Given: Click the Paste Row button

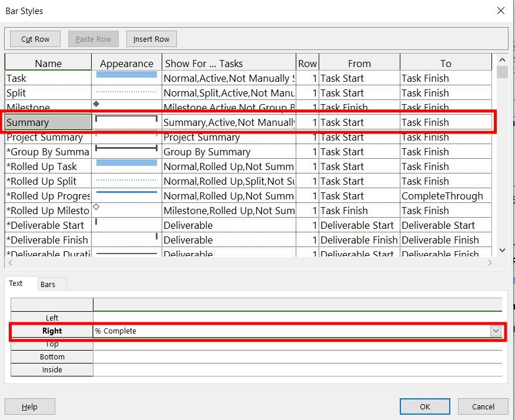Looking at the screenshot, I should tap(93, 39).
